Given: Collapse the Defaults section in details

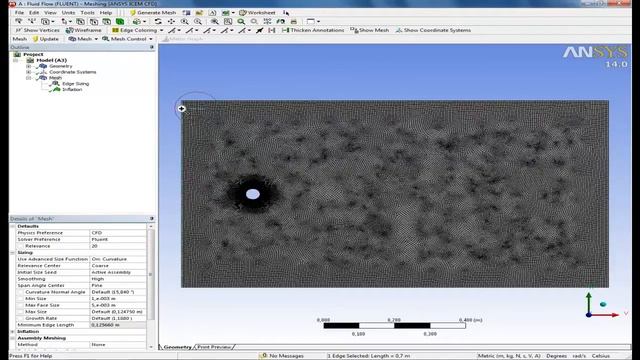Looking at the screenshot, I should [13, 226].
